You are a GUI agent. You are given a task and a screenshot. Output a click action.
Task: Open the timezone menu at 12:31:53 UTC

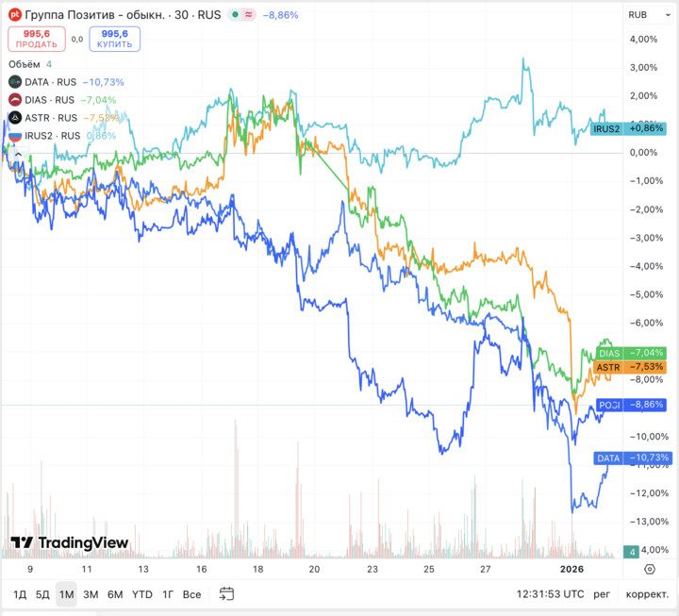tap(551, 594)
